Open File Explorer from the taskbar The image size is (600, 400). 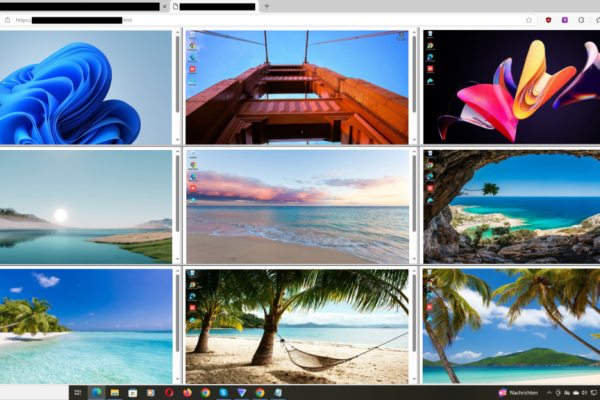(x=115, y=393)
